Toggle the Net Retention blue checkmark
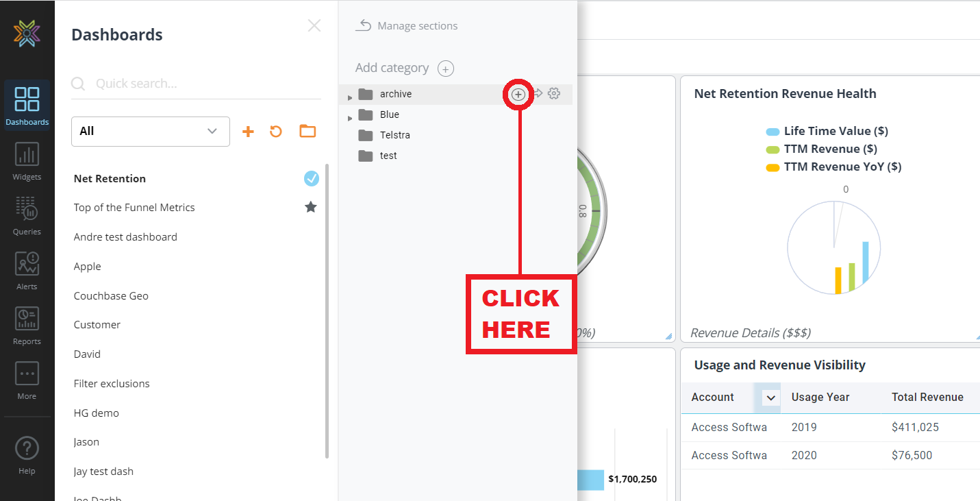The width and height of the screenshot is (980, 501). click(312, 179)
